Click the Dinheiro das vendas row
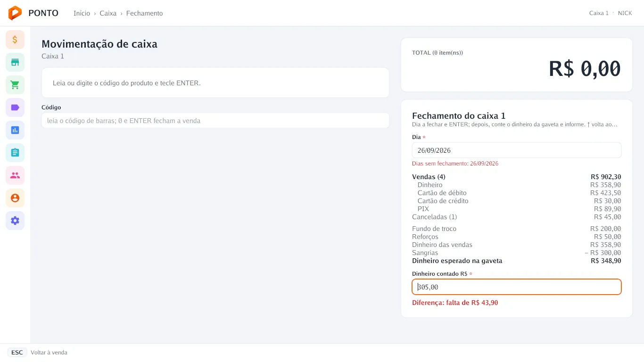Viewport: 644px width, 362px height. tap(517, 245)
